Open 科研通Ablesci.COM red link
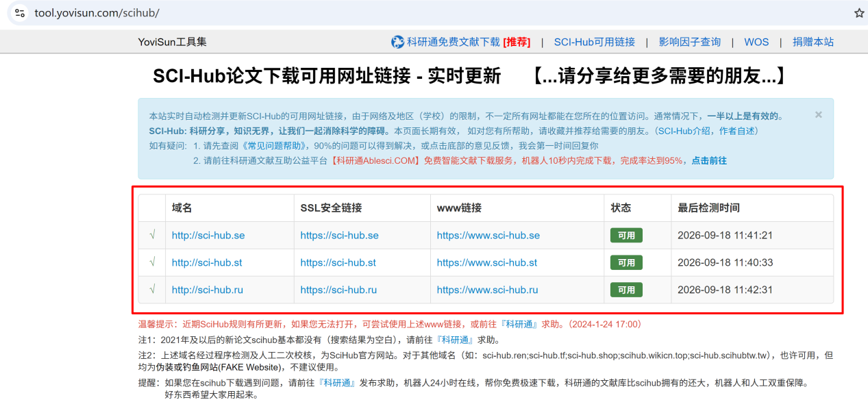Screen dimensions: 868x413 pyautogui.click(x=375, y=161)
